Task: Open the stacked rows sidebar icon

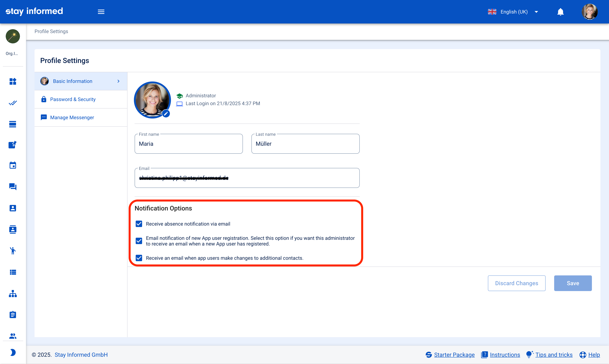Action: tap(13, 124)
